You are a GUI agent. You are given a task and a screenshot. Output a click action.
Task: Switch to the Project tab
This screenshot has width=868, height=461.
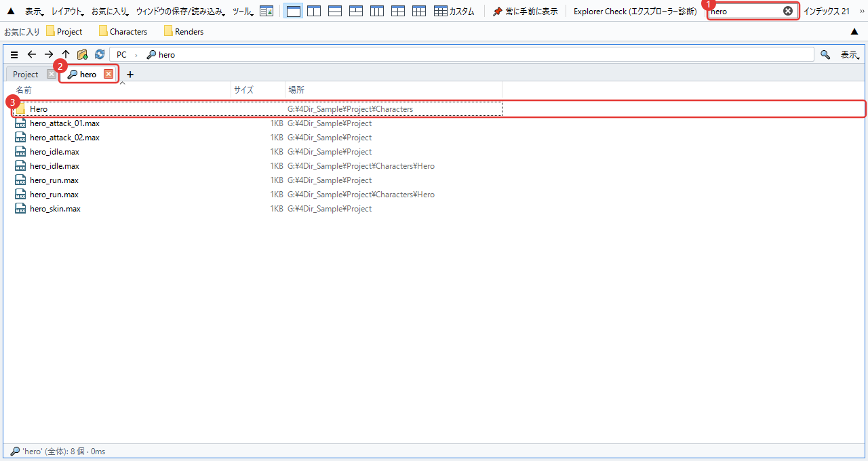click(x=26, y=74)
